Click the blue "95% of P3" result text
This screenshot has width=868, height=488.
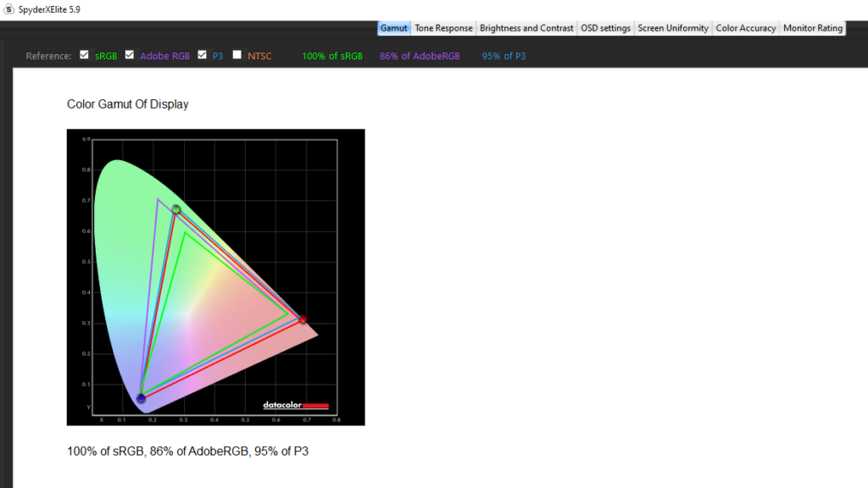click(504, 56)
